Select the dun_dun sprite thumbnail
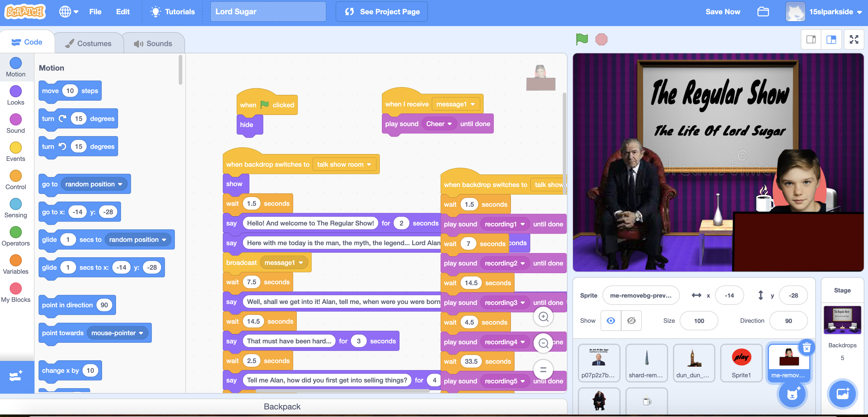This screenshot has height=417, width=868. tap(694, 363)
